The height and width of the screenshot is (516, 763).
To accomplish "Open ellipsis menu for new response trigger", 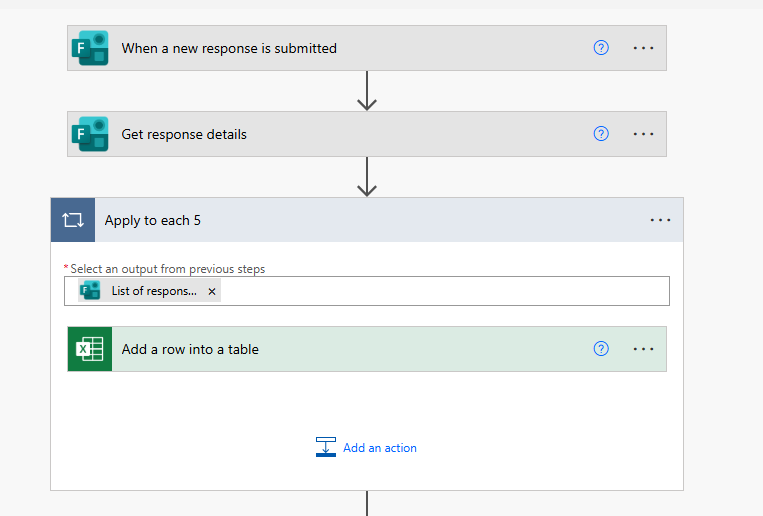I will [643, 48].
